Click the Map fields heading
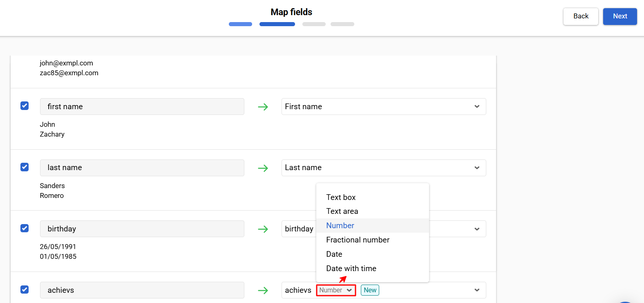644x303 pixels. point(291,12)
